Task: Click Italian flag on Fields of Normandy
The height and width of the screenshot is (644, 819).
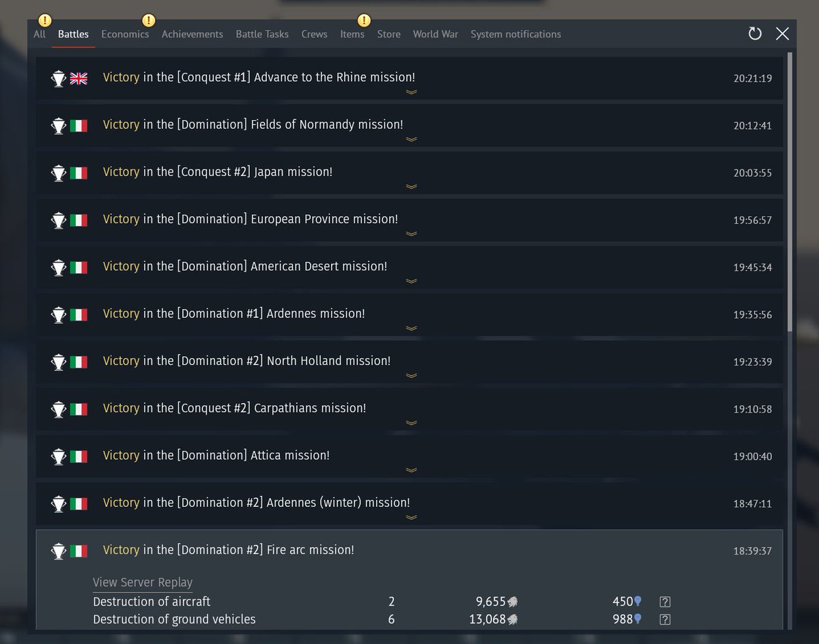Action: click(78, 126)
